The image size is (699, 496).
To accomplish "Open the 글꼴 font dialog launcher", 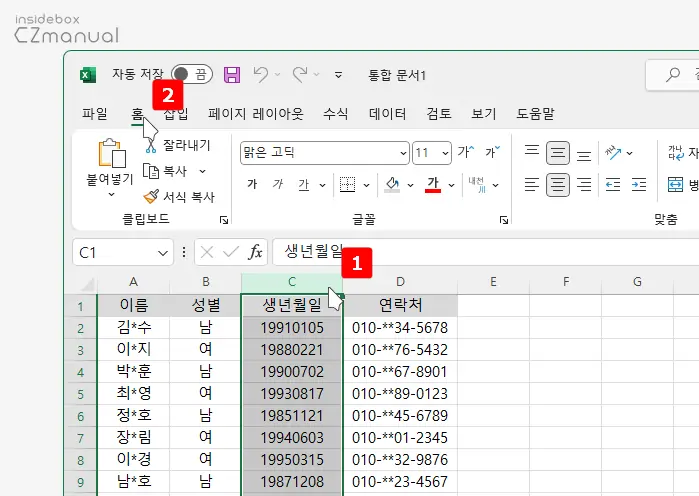I will tap(504, 220).
